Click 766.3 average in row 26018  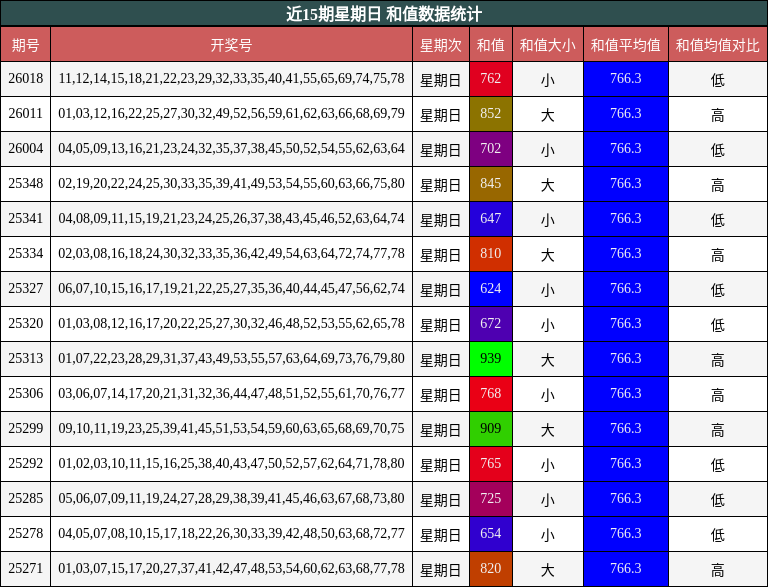(625, 78)
